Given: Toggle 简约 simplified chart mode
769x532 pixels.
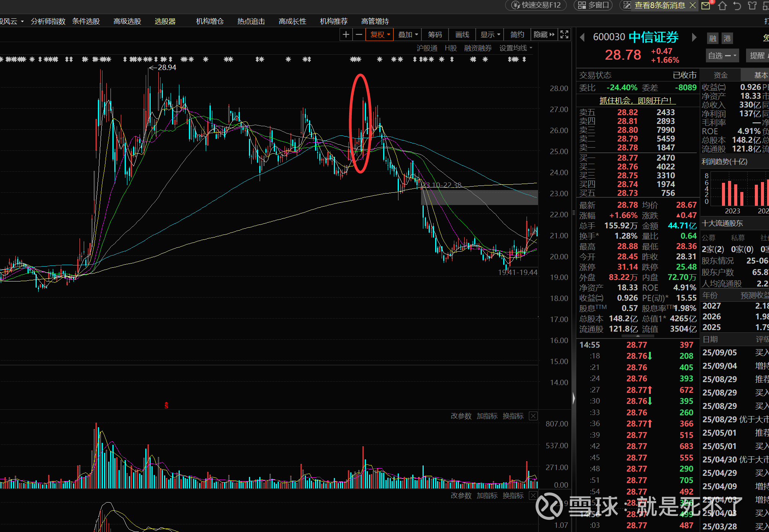Looking at the screenshot, I should 517,35.
